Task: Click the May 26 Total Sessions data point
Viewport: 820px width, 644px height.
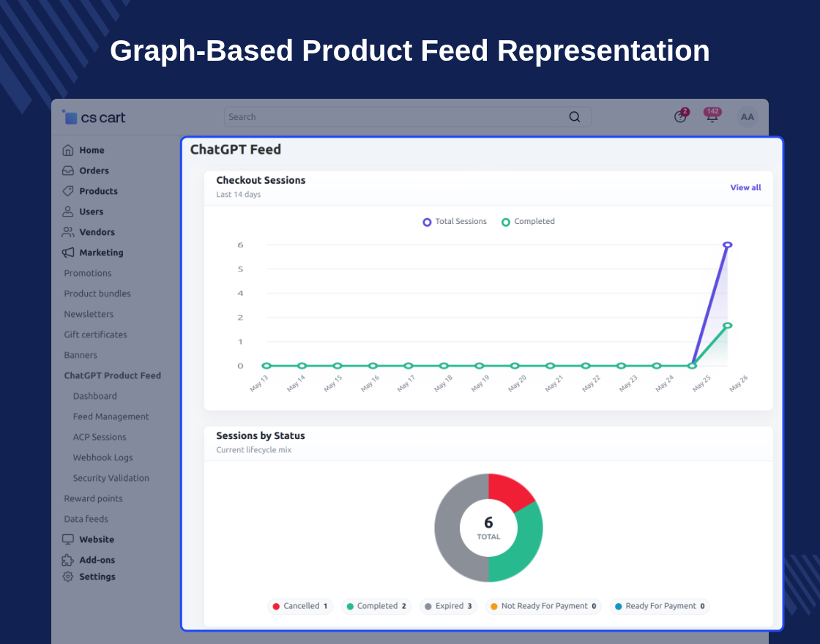Action: coord(728,244)
